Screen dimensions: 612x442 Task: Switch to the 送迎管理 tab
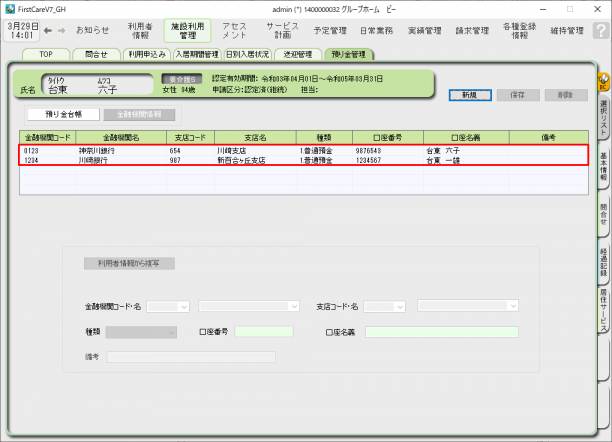point(297,54)
